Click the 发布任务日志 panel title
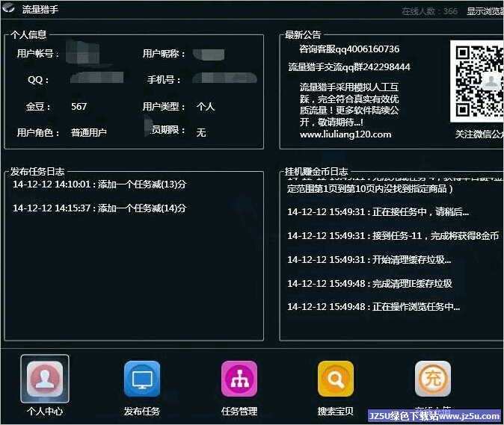Image resolution: width=504 pixels, height=425 pixels. click(37, 171)
